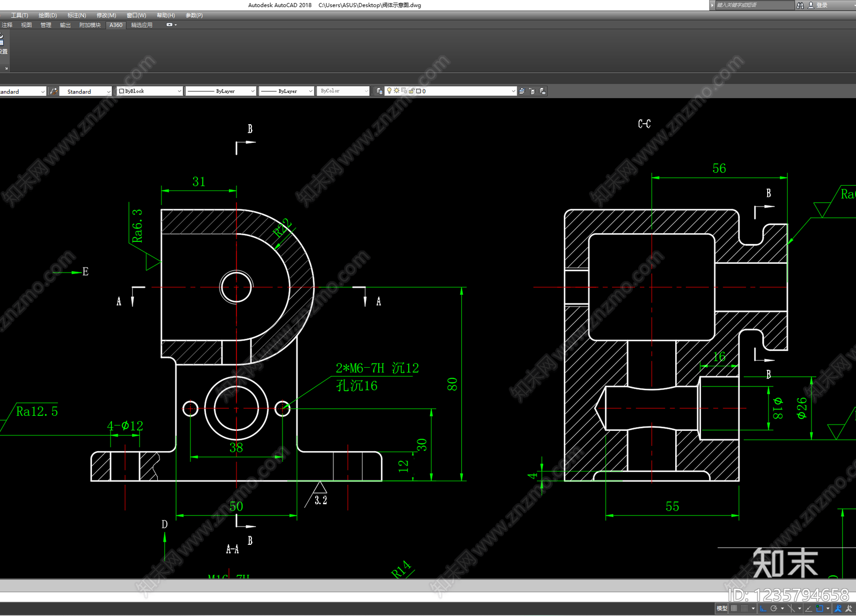The height and width of the screenshot is (616, 856).
Task: Open the second ByLayer lineweight dropdown
Action: (286, 91)
